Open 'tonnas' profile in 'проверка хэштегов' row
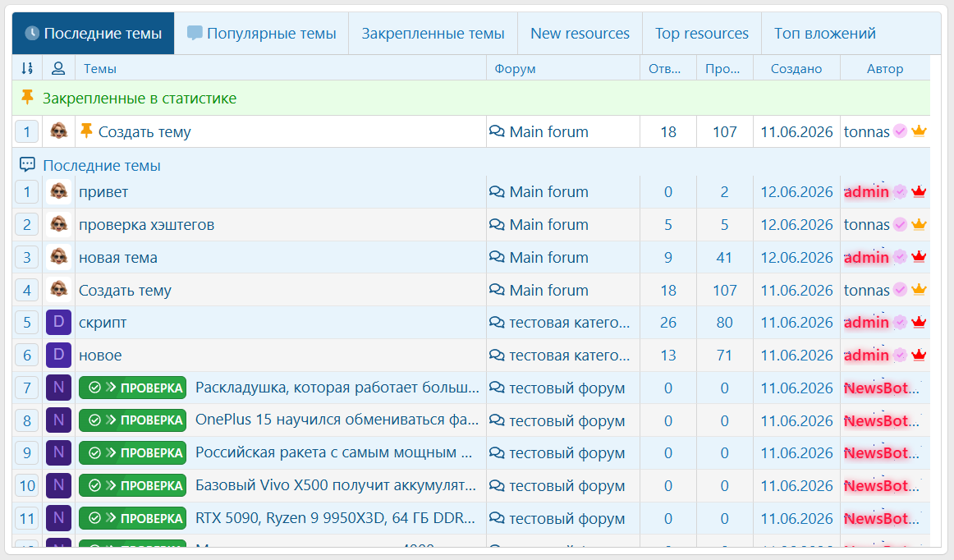The height and width of the screenshot is (560, 954). (866, 225)
